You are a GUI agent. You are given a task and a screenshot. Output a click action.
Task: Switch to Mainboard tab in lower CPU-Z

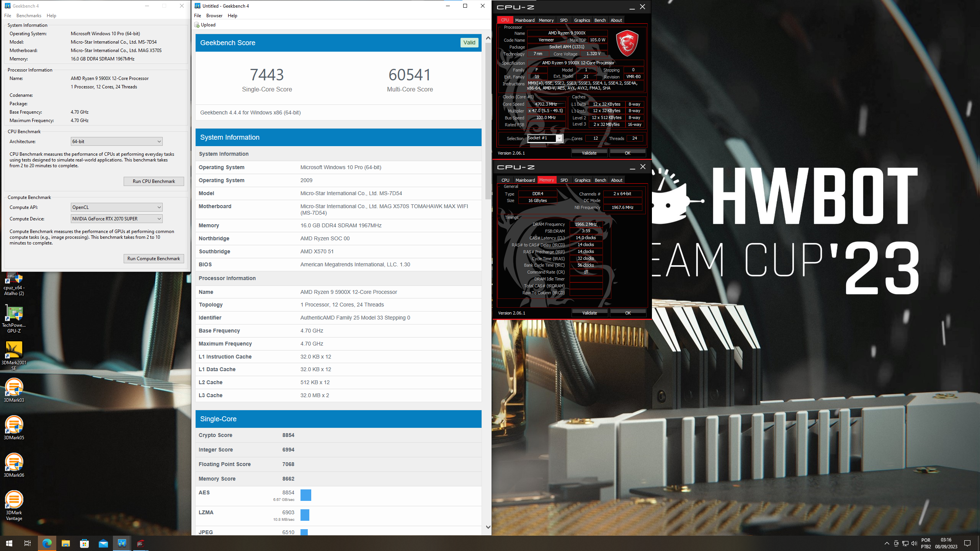coord(525,180)
